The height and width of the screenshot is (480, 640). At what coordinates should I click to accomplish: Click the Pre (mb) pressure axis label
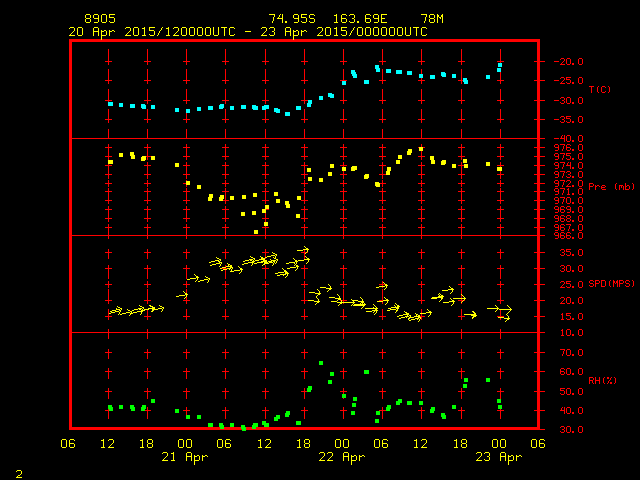coord(611,187)
